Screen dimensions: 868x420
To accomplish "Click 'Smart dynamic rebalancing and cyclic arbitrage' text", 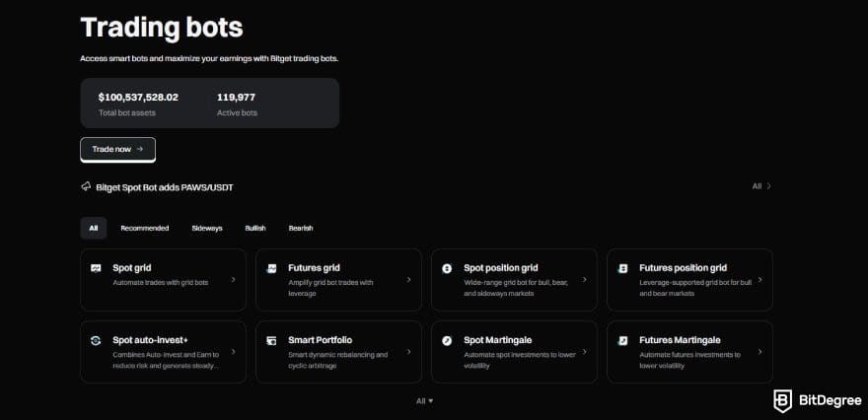I will [x=337, y=360].
